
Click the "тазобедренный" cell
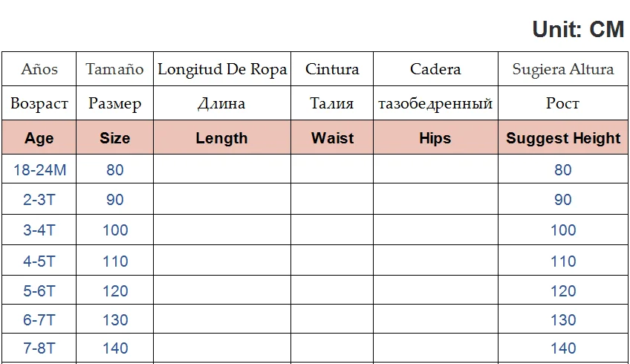point(435,103)
